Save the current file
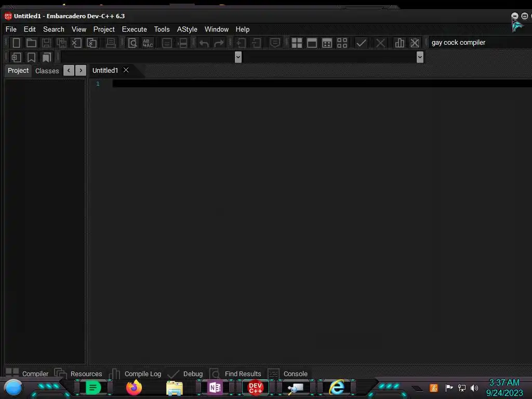Viewport: 532px width, 399px height. click(x=46, y=43)
